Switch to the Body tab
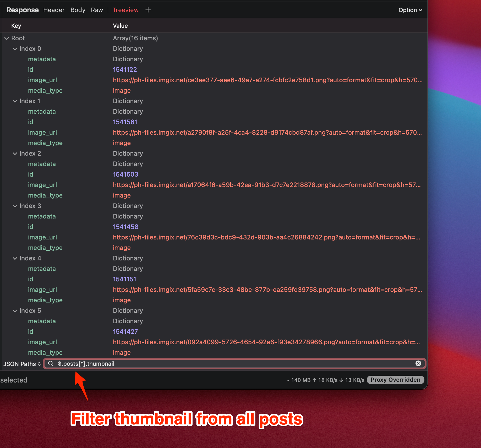 (78, 10)
